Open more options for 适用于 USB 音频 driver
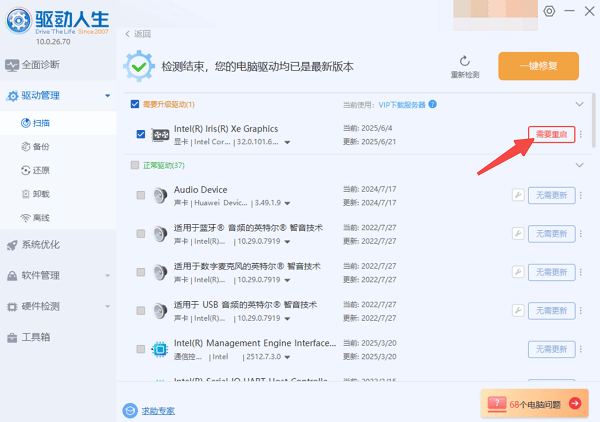 click(581, 311)
